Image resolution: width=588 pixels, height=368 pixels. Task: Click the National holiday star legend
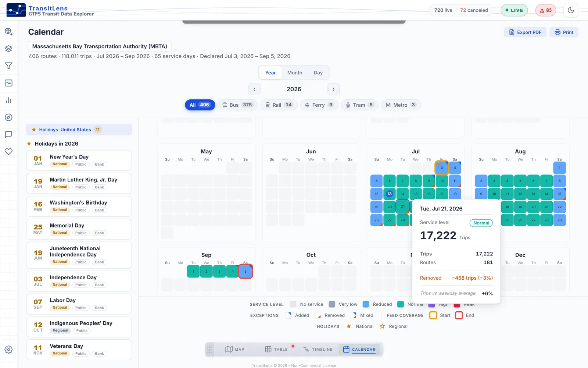point(349,326)
